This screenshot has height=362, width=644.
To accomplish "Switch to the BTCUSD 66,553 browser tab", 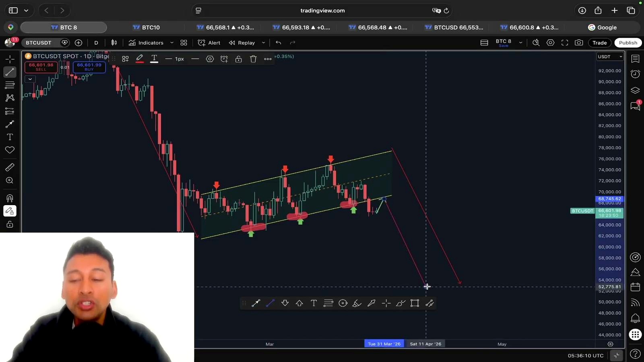I will [454, 27].
